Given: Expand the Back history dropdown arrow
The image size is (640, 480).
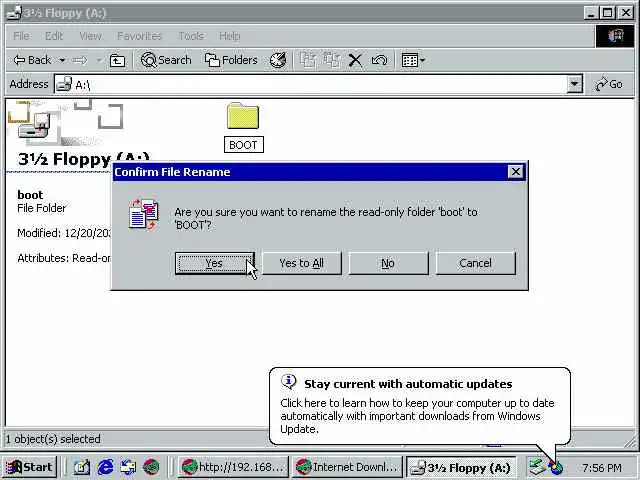Looking at the screenshot, I should pyautogui.click(x=62, y=60).
